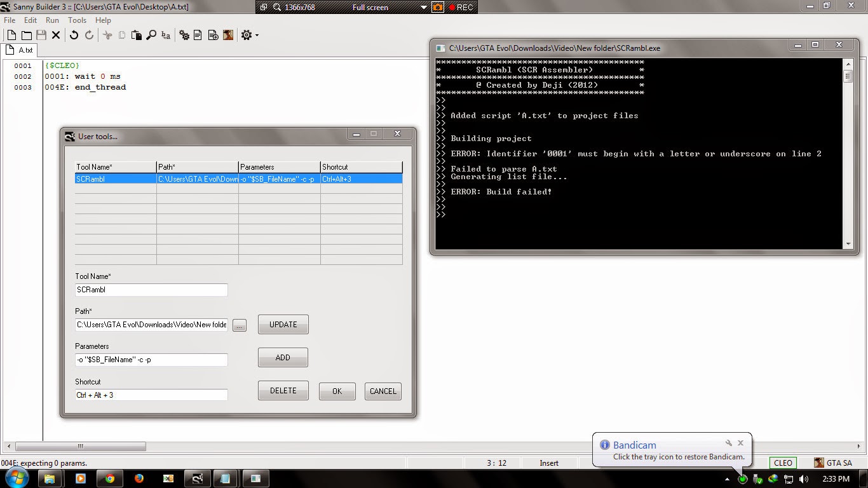Image resolution: width=868 pixels, height=488 pixels.
Task: Open Firefox from the taskbar
Action: [x=139, y=478]
